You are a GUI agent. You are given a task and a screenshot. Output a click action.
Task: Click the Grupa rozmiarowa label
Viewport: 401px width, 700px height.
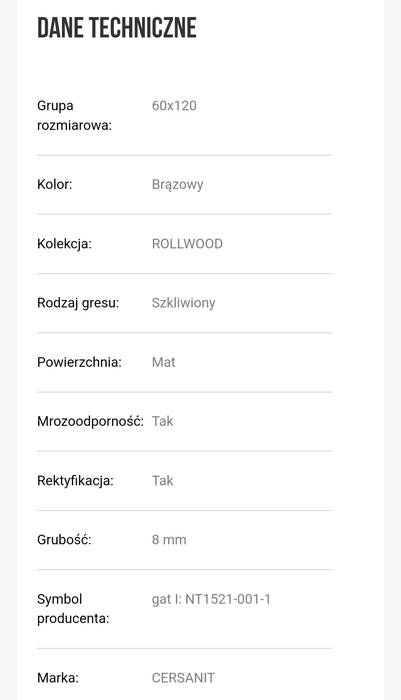pos(74,116)
